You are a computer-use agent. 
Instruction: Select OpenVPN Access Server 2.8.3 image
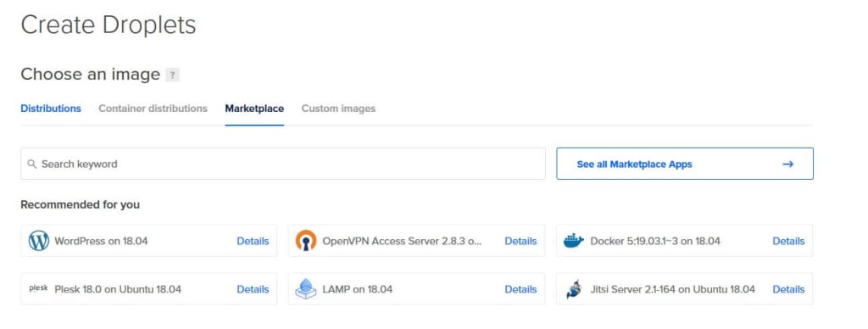(416, 240)
